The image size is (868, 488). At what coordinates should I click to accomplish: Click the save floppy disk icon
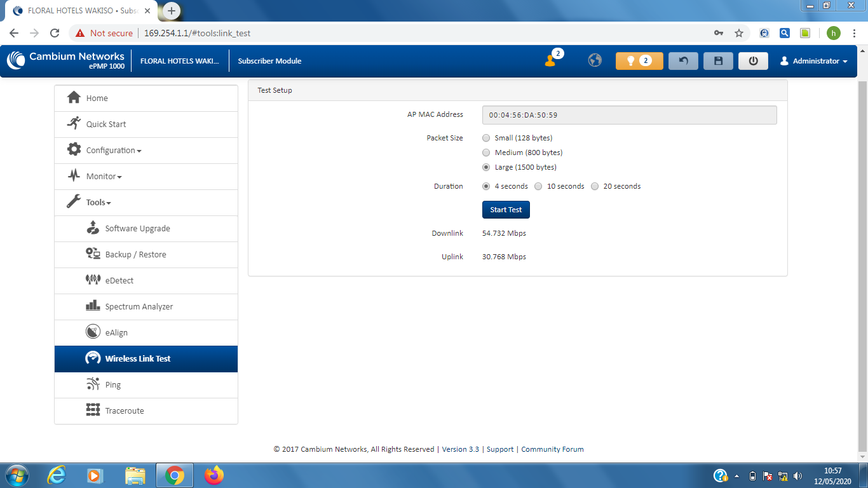click(718, 61)
